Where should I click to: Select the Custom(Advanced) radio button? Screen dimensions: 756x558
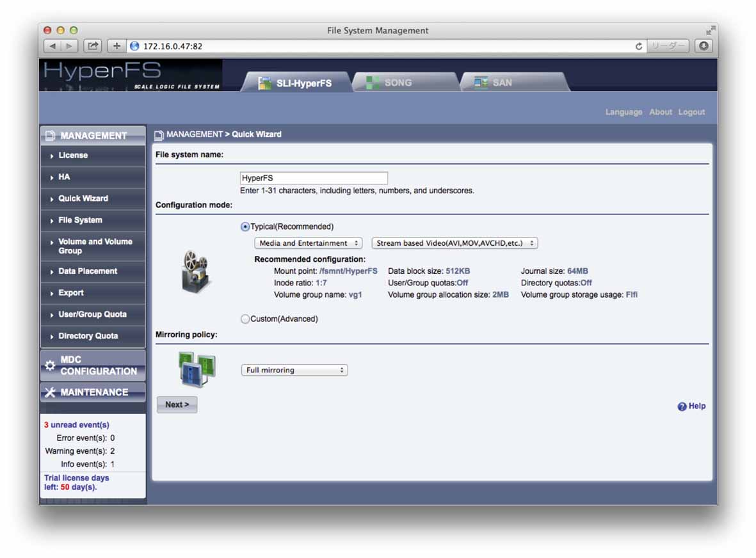[x=245, y=319]
